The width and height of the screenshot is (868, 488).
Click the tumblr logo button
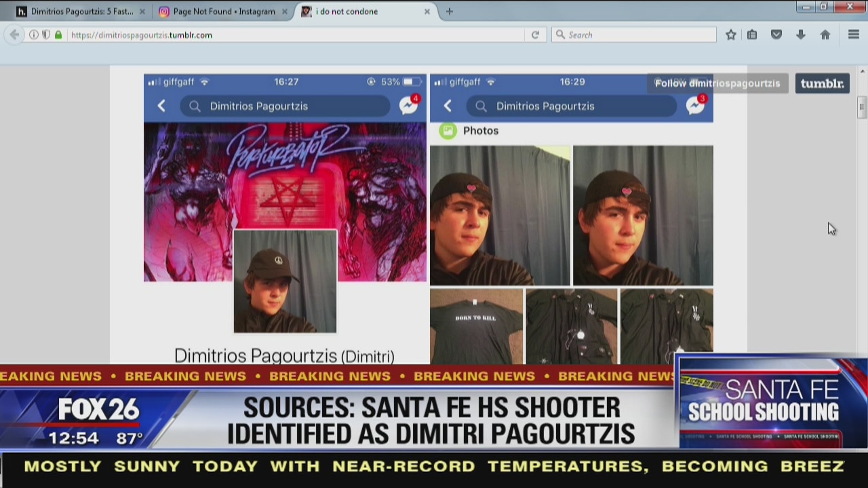point(822,83)
